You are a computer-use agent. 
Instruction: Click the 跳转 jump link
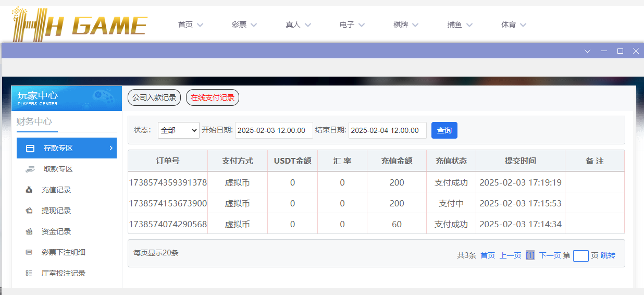click(608, 255)
